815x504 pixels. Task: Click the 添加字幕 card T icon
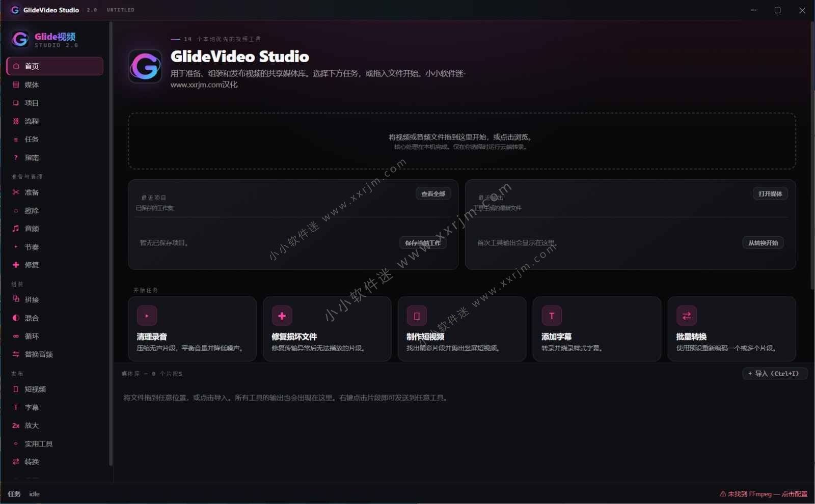(x=552, y=316)
